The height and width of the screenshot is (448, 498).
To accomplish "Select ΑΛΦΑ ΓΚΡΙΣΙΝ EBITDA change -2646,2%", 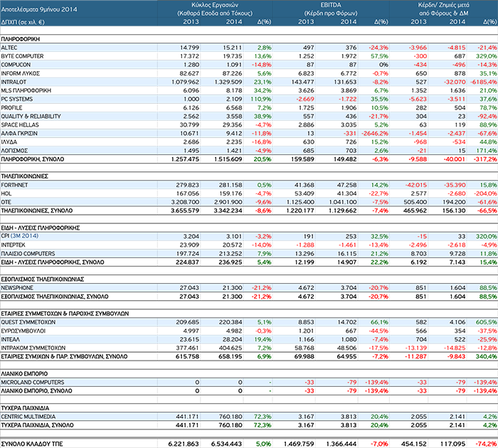I will (x=375, y=134).
